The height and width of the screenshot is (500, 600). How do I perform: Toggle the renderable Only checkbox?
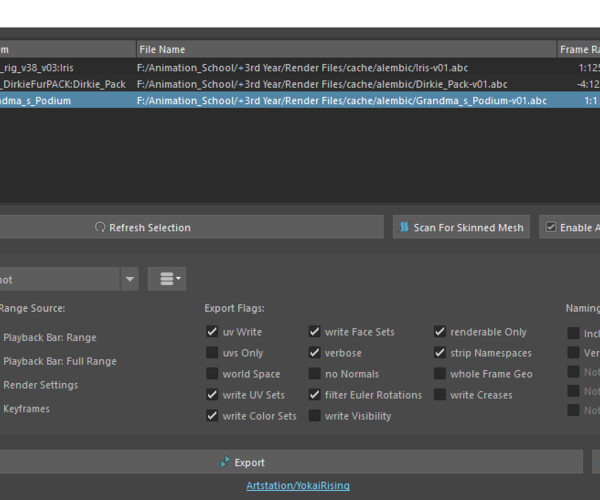(440, 332)
